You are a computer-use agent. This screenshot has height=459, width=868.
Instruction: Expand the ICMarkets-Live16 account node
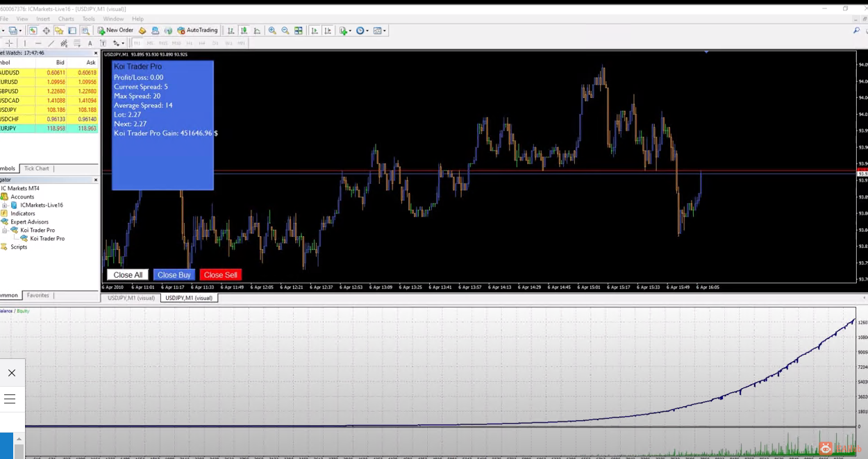pyautogui.click(x=5, y=205)
